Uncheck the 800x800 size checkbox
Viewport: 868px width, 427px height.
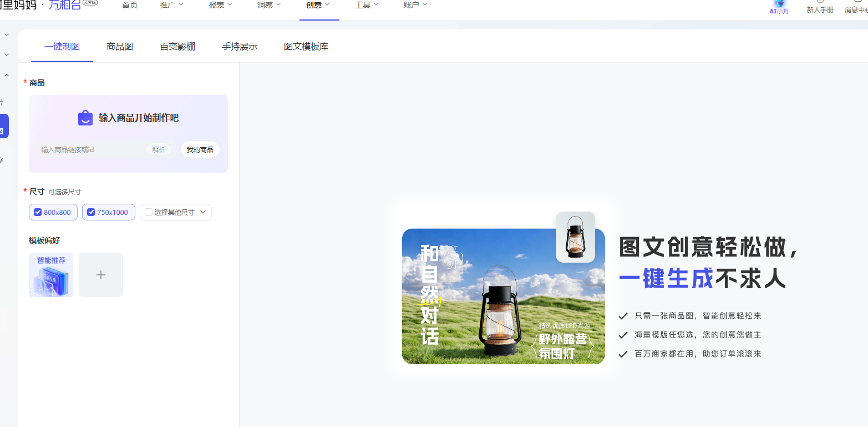click(38, 212)
